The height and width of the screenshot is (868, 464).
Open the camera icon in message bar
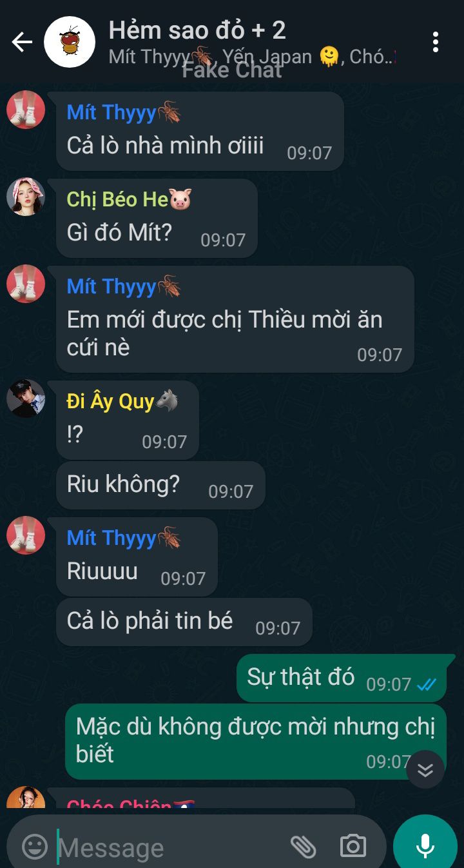(x=353, y=846)
